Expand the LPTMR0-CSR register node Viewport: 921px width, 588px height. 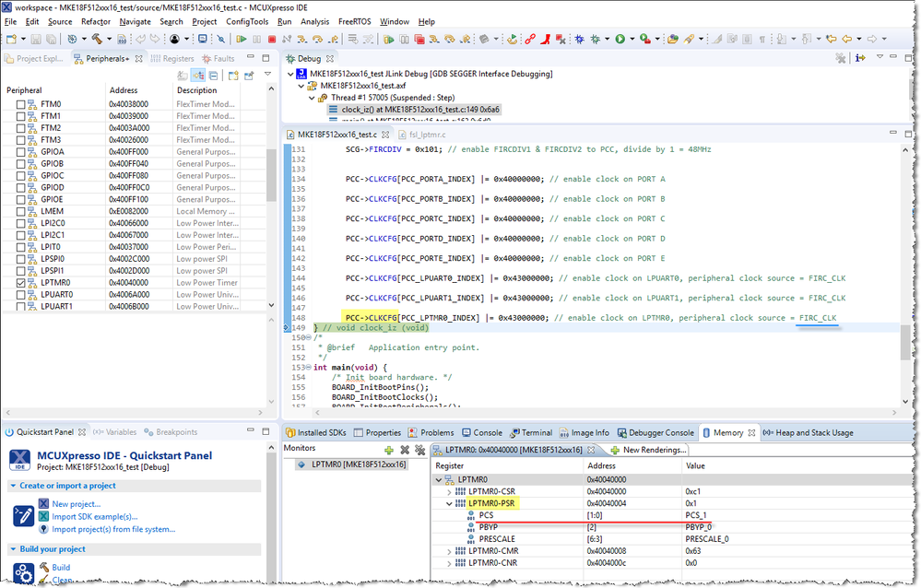pos(450,491)
